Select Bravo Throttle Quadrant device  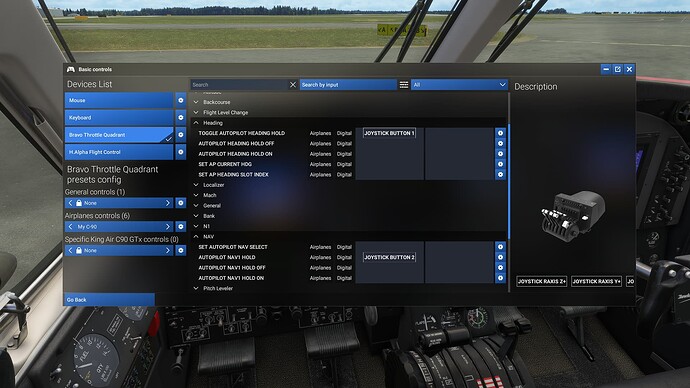tap(119, 135)
